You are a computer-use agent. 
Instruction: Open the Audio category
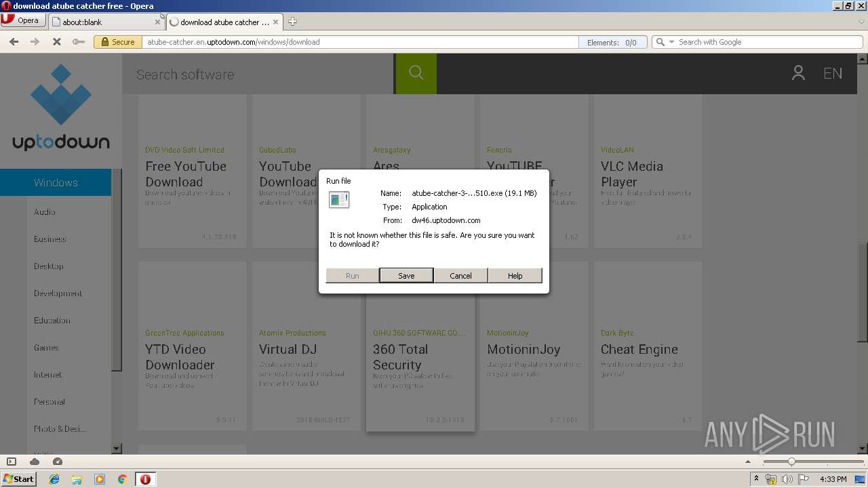(x=45, y=212)
